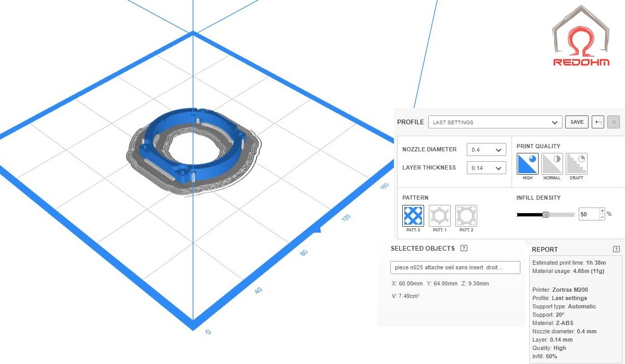625x364 pixels.
Task: Click the infill density value field
Action: 589,214
